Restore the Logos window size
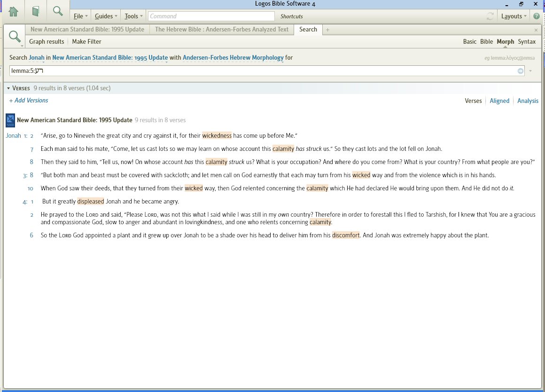Image resolution: width=545 pixels, height=392 pixels. (521, 4)
